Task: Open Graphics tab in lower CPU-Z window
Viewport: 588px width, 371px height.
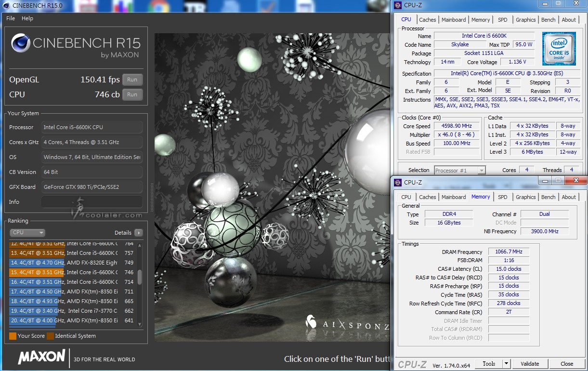Action: pos(526,197)
